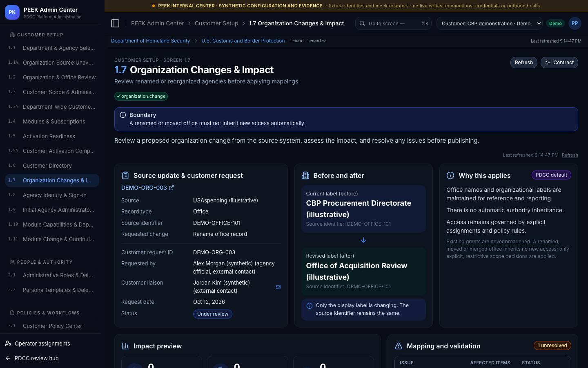
Task: Open Customer Directory nav item
Action: tap(52, 166)
